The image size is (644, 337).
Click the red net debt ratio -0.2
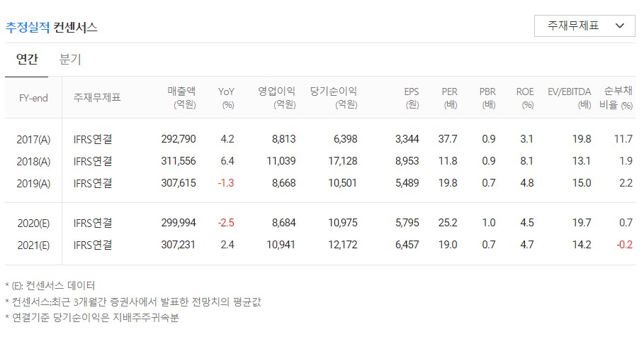[x=624, y=245]
